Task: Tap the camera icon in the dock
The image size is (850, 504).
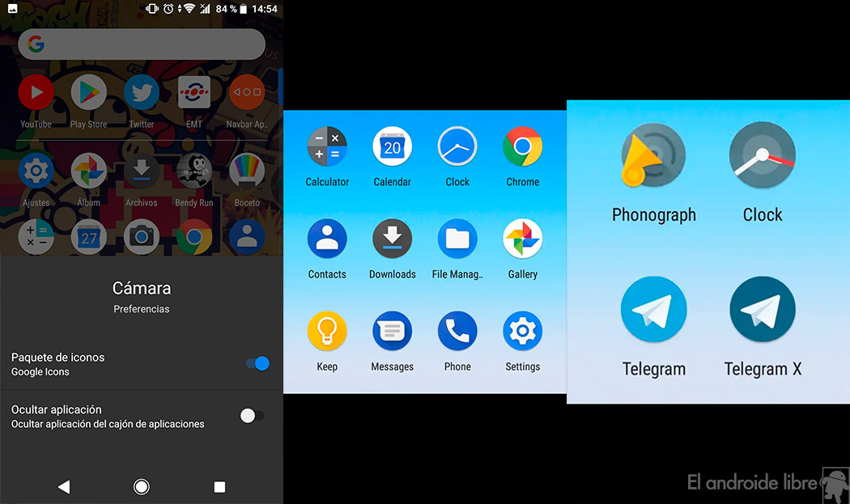Action: point(142,237)
